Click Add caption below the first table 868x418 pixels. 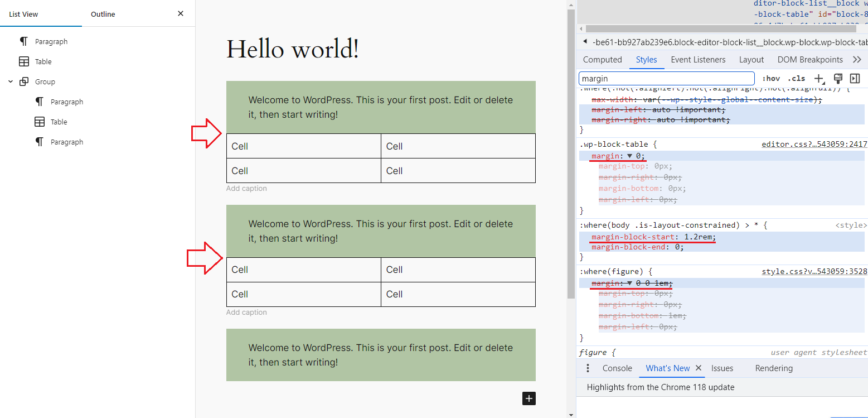point(246,188)
